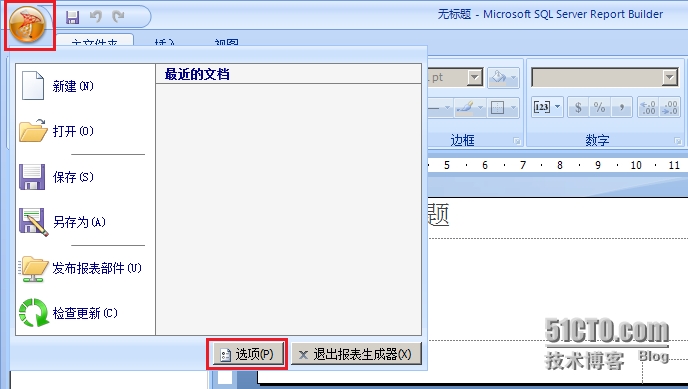Select 检查更新(C) menu entry
This screenshot has width=688, height=389.
[x=85, y=313]
